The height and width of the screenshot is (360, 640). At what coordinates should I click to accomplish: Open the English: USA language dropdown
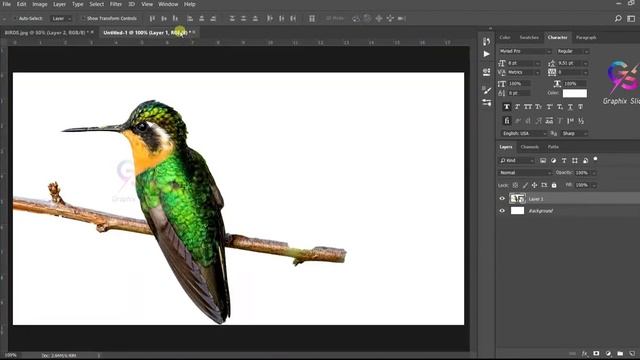(524, 133)
